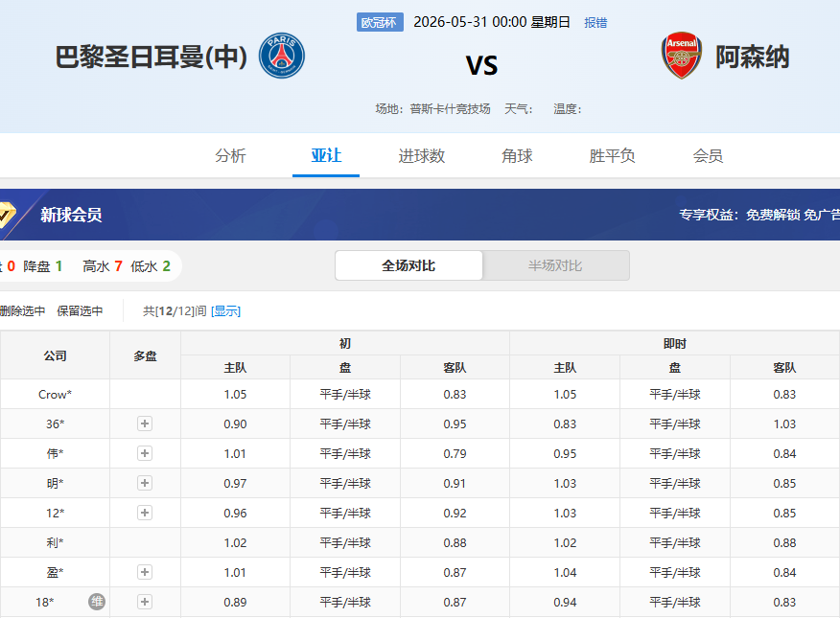Screen dimensions: 840x618
Task: Click the Arsenal team crest
Action: tap(682, 56)
